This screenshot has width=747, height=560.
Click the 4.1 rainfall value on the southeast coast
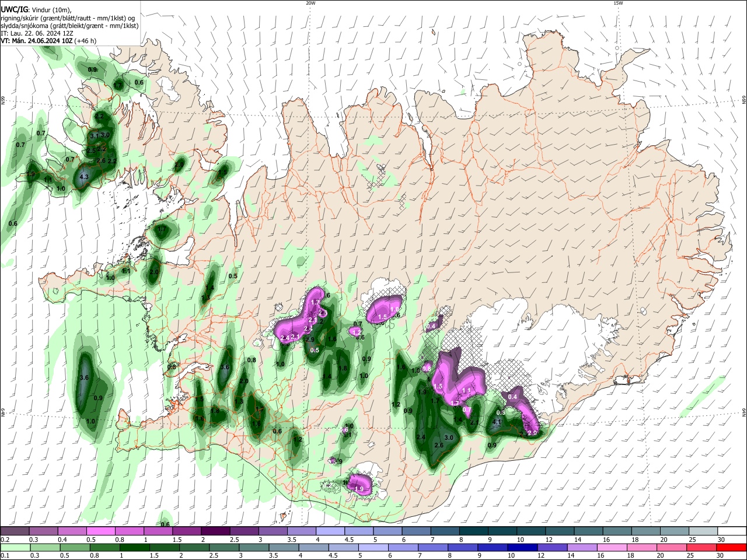[x=497, y=422]
